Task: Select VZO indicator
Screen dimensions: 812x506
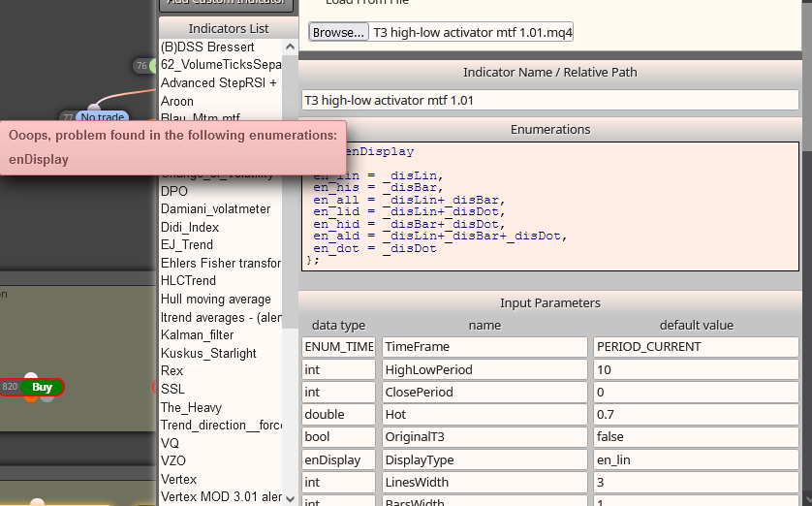Action: pos(173,460)
